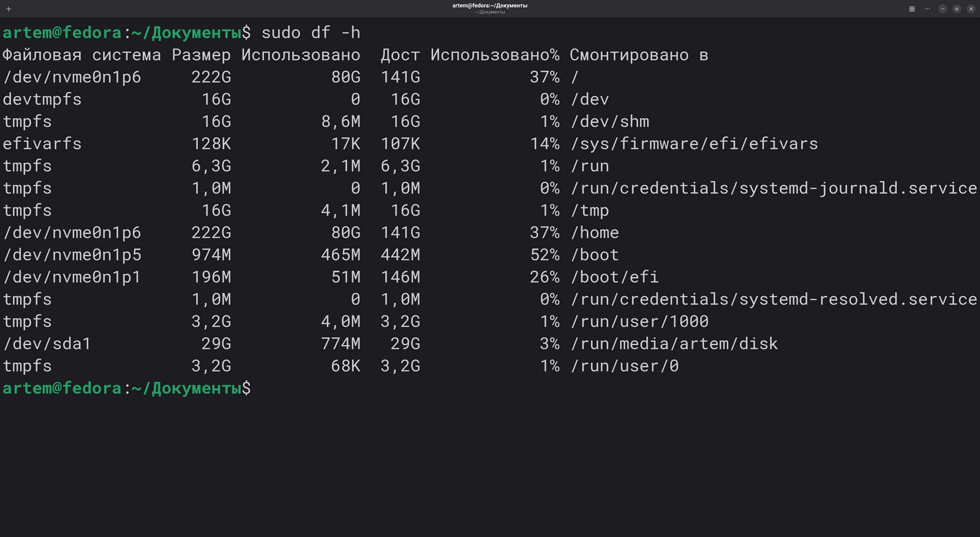Click the /run/media/artem/disk mount path
Screen dimensions: 980x537
click(x=674, y=344)
